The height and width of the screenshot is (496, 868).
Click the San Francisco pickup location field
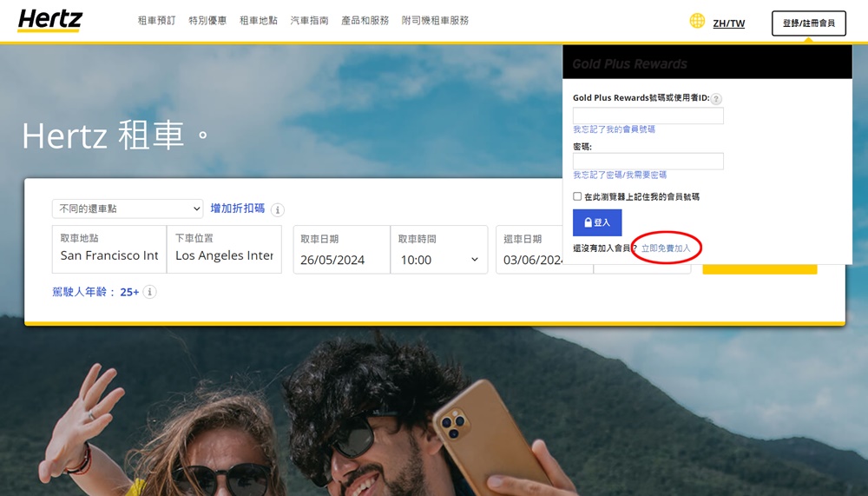[109, 249]
